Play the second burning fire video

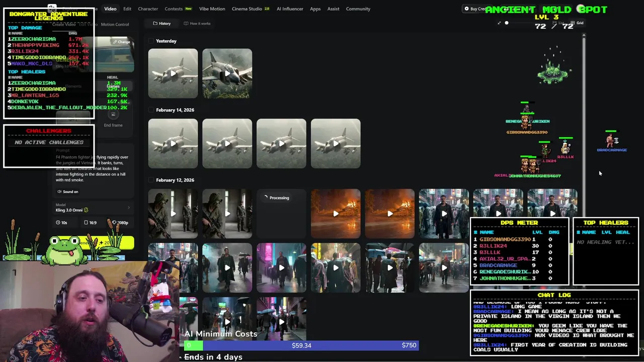[x=390, y=214]
